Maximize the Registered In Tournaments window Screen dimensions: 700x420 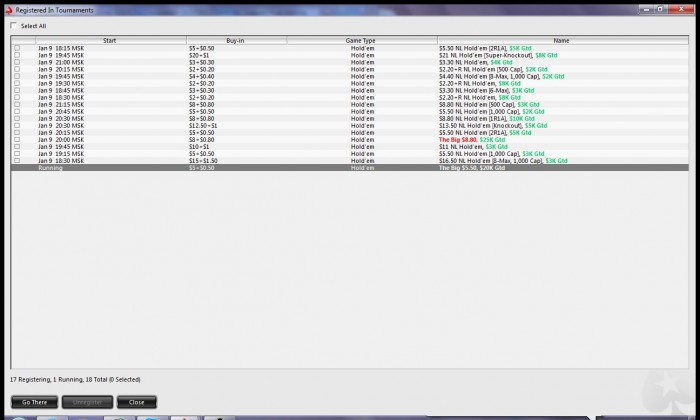point(660,9)
